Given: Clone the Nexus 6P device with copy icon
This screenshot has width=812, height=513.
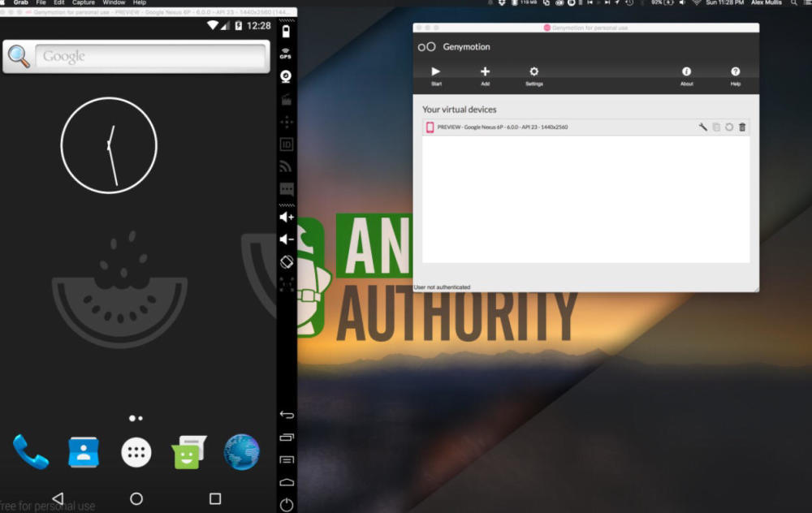Looking at the screenshot, I should (716, 127).
